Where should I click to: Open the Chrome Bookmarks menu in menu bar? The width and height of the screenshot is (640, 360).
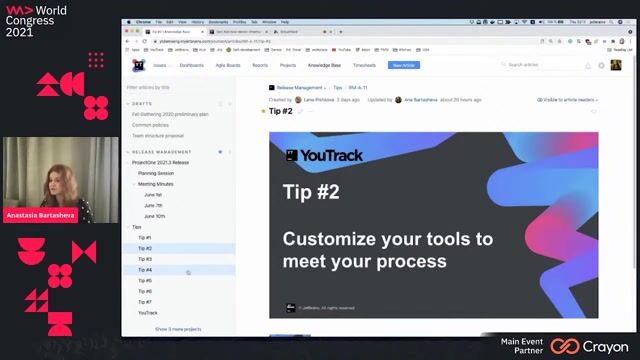click(x=218, y=22)
